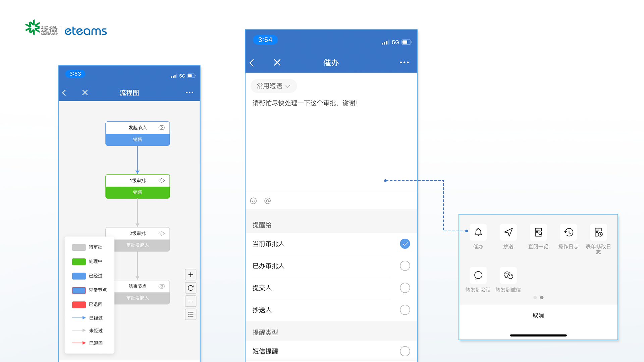Open the 抄送 send icon

pyautogui.click(x=508, y=232)
